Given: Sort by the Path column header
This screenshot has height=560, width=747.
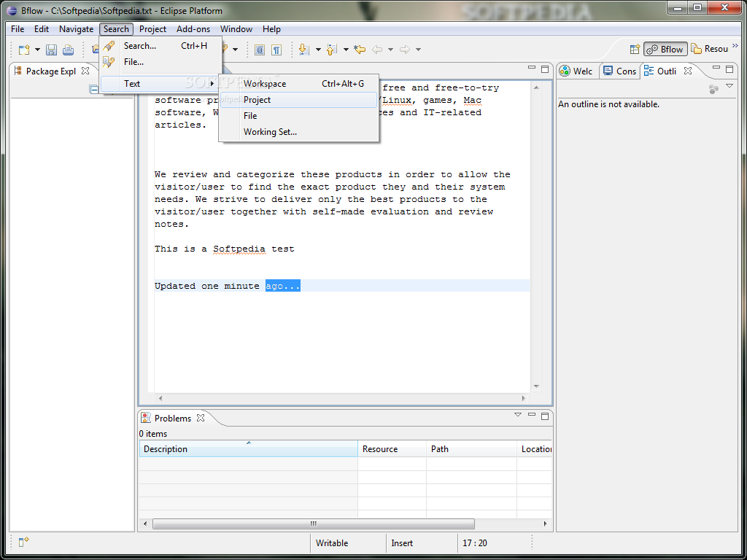Looking at the screenshot, I should tap(472, 449).
